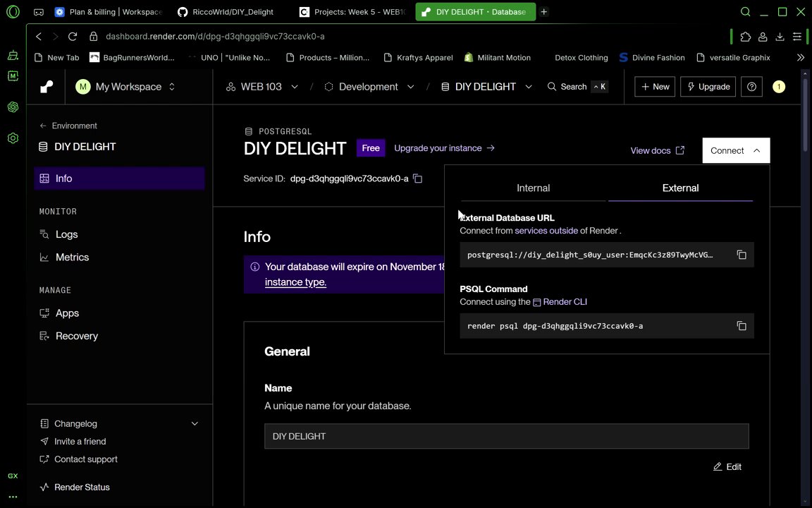Expand the My Workspace switcher
812x508 pixels.
126,87
